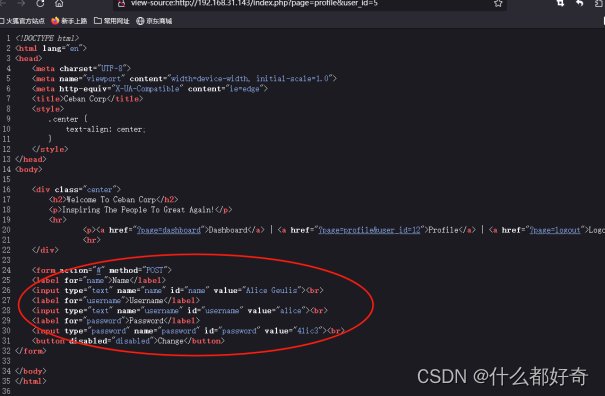Follow the '#' form action link
The width and height of the screenshot is (605, 396).
[x=99, y=270]
